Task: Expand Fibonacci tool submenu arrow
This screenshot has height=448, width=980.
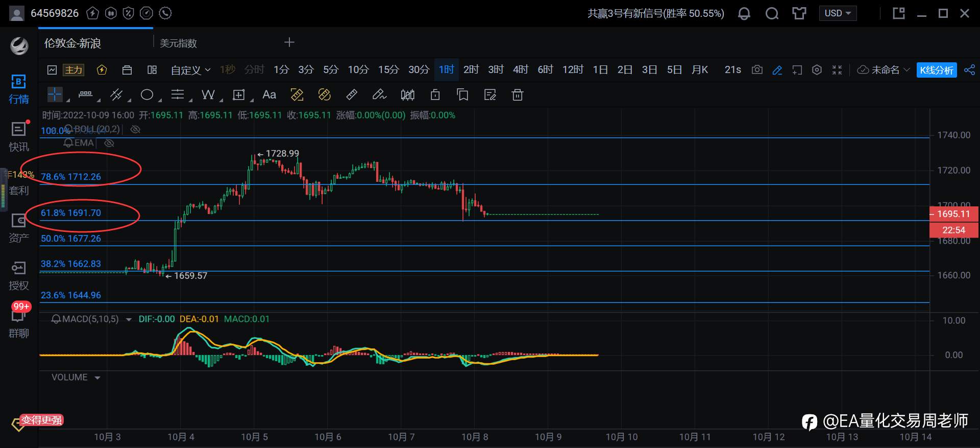Action: 190,100
